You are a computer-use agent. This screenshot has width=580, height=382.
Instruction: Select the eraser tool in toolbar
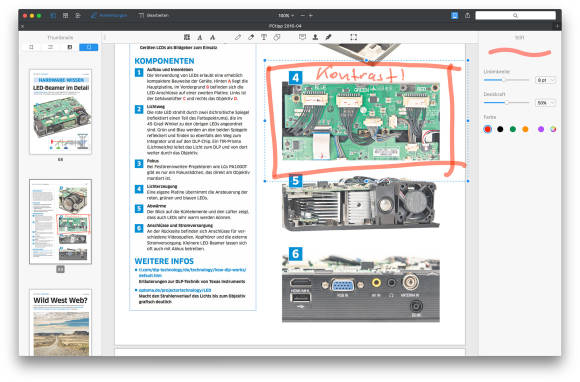tap(277, 37)
